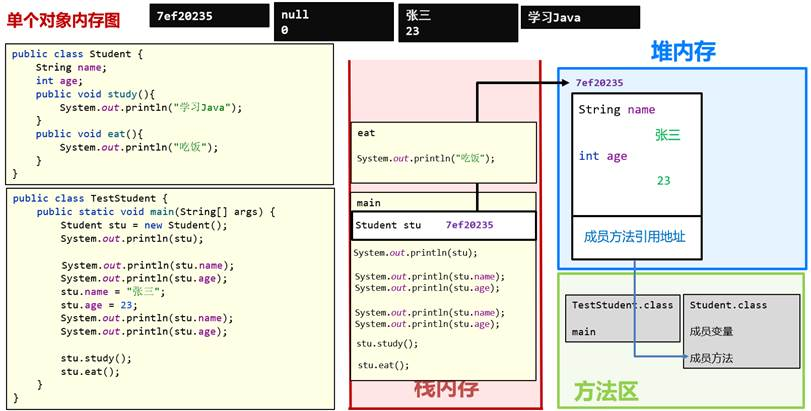
Task: Select the stu.age = 23; assignment line
Action: 99,305
